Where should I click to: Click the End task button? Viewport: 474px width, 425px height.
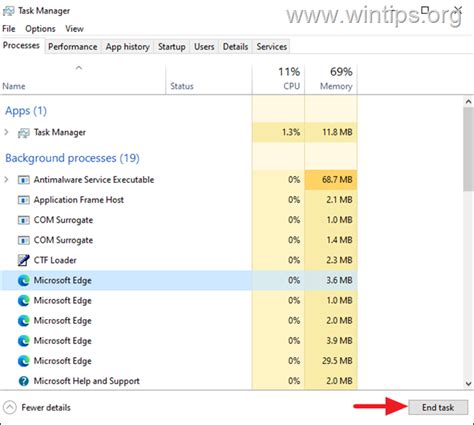pyautogui.click(x=438, y=407)
